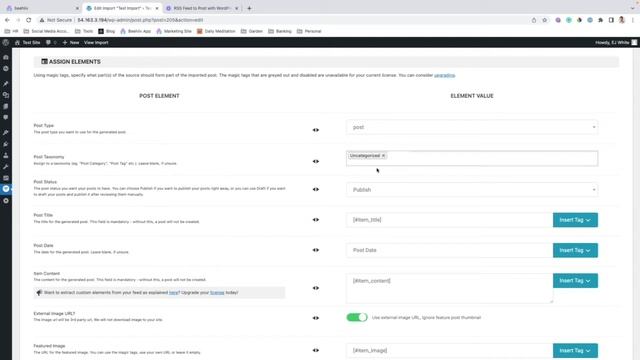Collapse the WordPress sidebar menu icon
640x360 pixels.
click(x=6, y=201)
